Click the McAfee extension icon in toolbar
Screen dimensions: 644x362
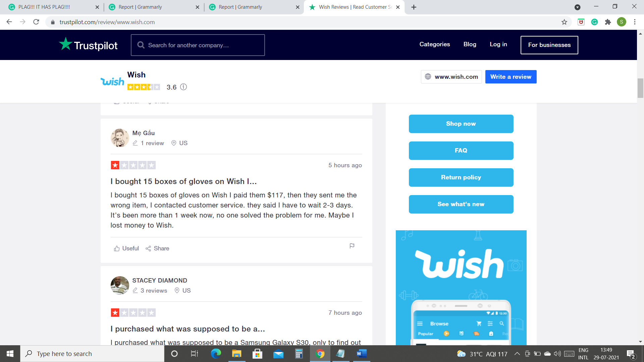tap(581, 22)
